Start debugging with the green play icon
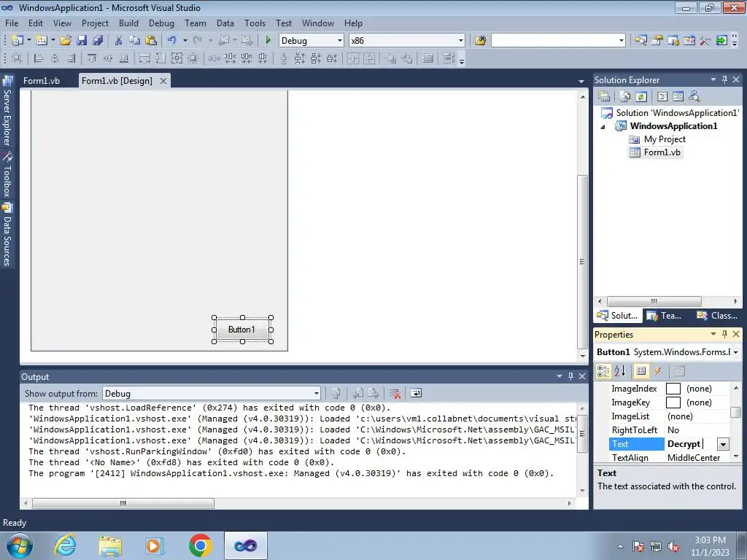747x560 pixels. [x=268, y=41]
